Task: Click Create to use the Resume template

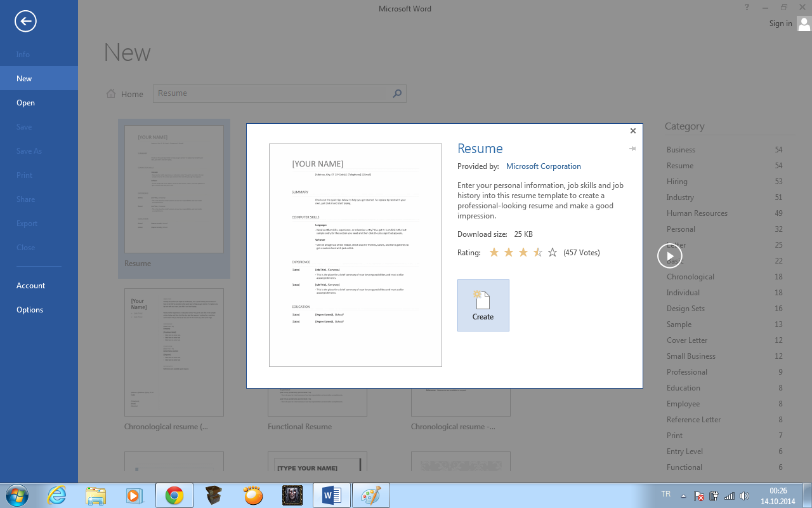Action: click(x=483, y=305)
